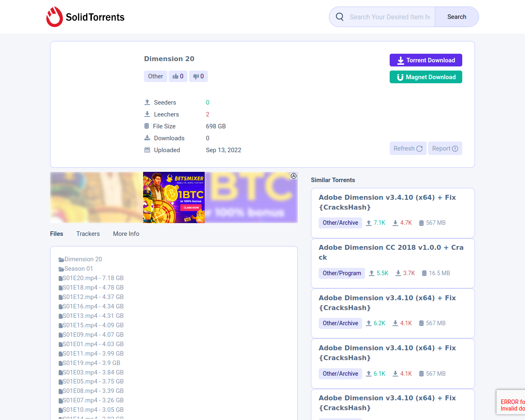Click the Dimension 20 torrent title

tap(169, 59)
